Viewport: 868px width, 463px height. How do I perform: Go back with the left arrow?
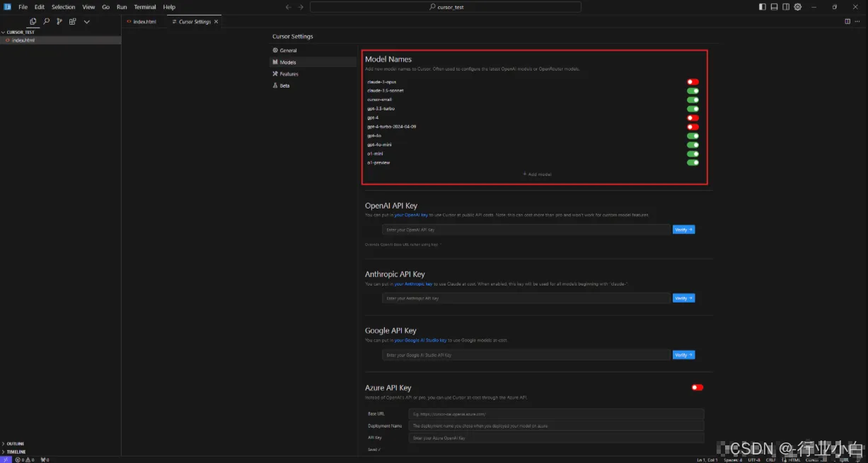(288, 7)
